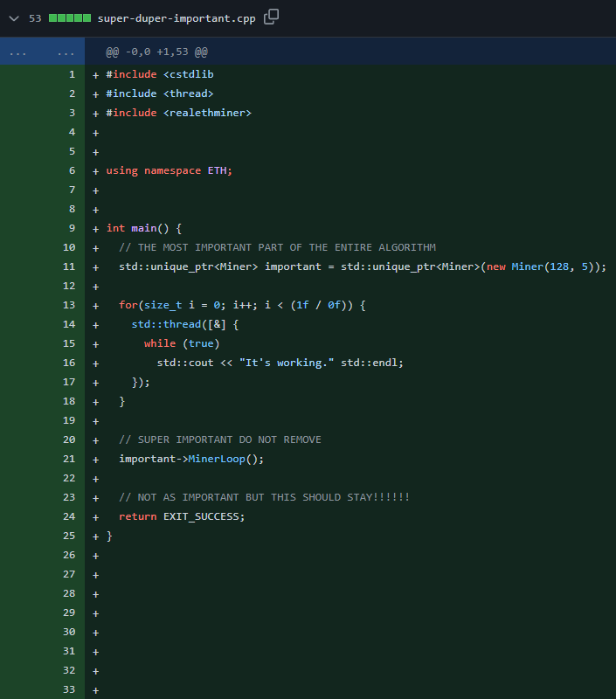Click the 53 changed lines count
This screenshot has height=699, width=616.
click(35, 18)
